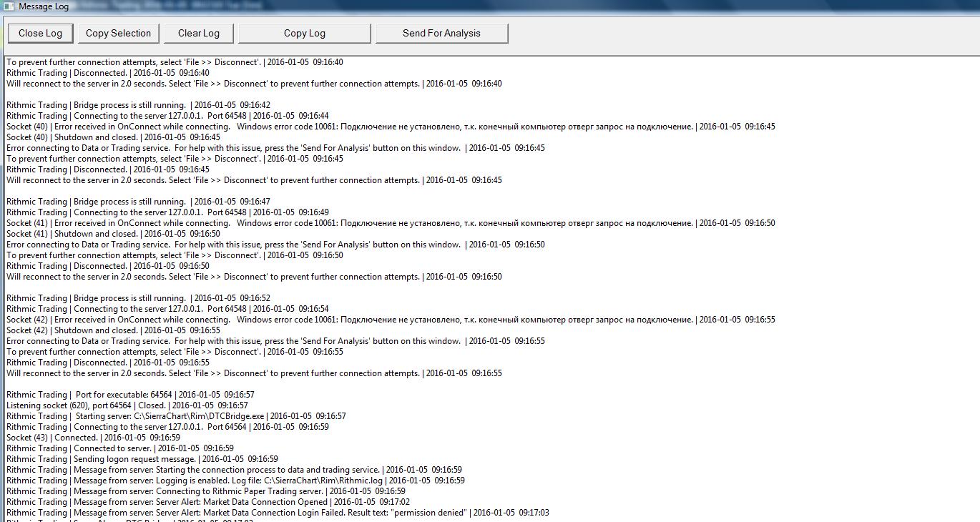This screenshot has width=980, height=522.
Task: Select 'Will reconnect to the server' line at 09:16:40
Action: 254,84
